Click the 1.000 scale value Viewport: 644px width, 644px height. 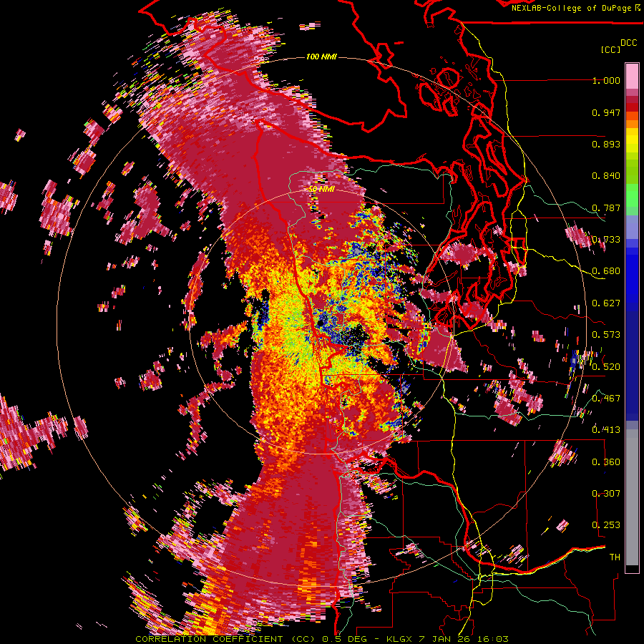[x=606, y=80]
